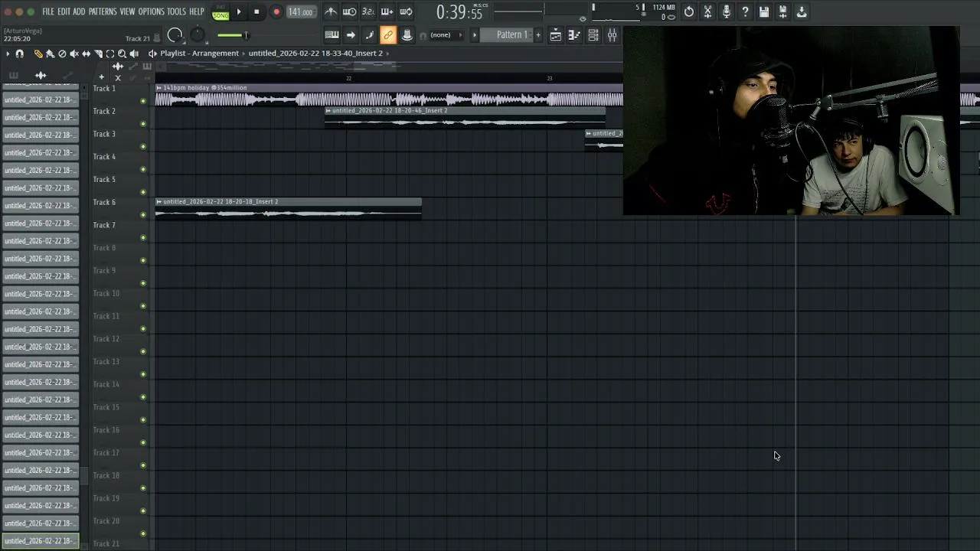Screen dimensions: 980x551
Task: Open the TOOLS menu
Action: [x=177, y=12]
